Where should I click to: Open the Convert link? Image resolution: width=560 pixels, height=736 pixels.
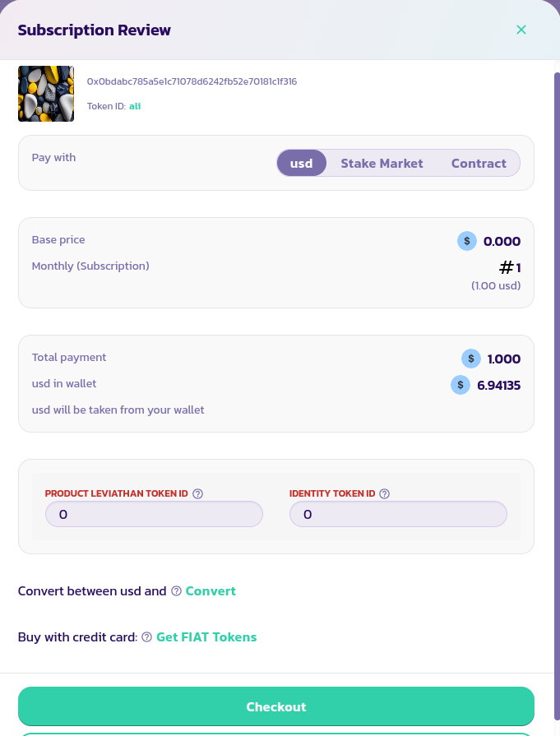tap(211, 591)
